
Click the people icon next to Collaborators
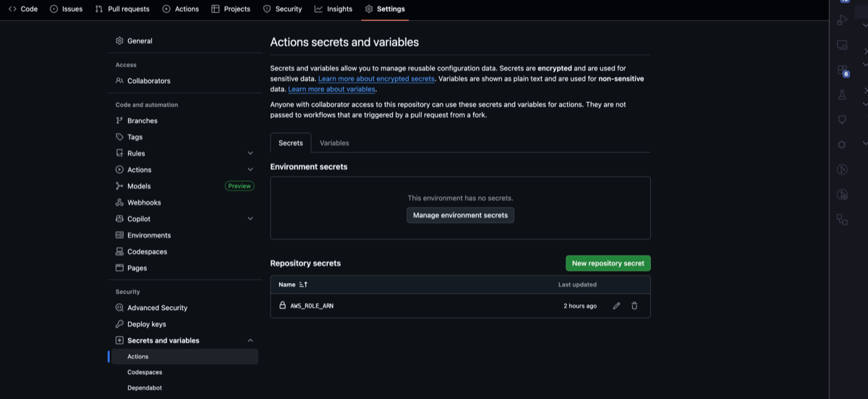pos(119,81)
